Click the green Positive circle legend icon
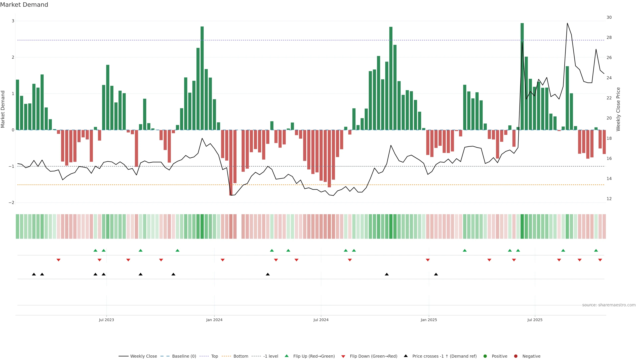Image resolution: width=644 pixels, height=362 pixels. (485, 356)
